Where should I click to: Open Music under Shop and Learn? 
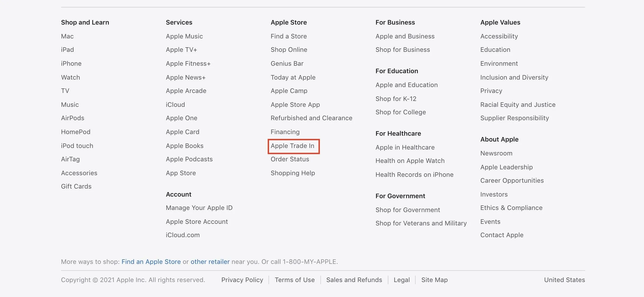[70, 105]
